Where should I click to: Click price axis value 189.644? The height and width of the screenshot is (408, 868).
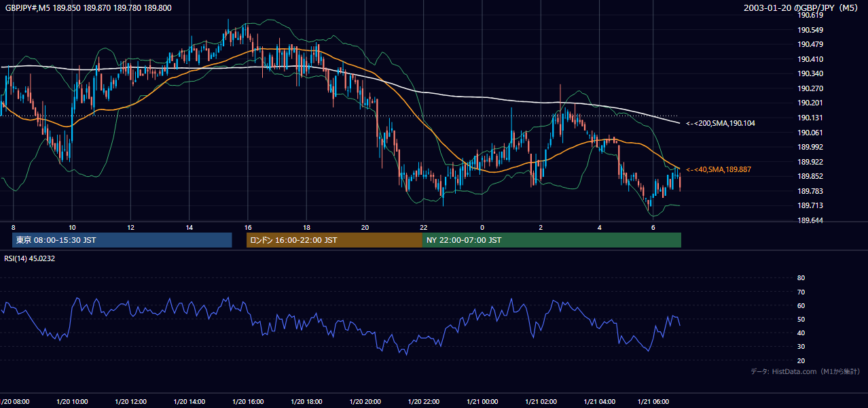811,220
